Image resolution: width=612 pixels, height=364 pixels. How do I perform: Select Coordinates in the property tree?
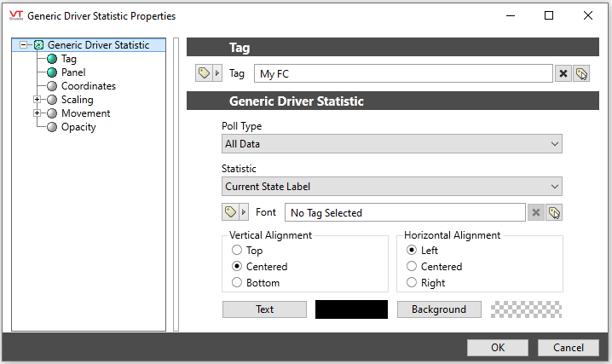(88, 86)
